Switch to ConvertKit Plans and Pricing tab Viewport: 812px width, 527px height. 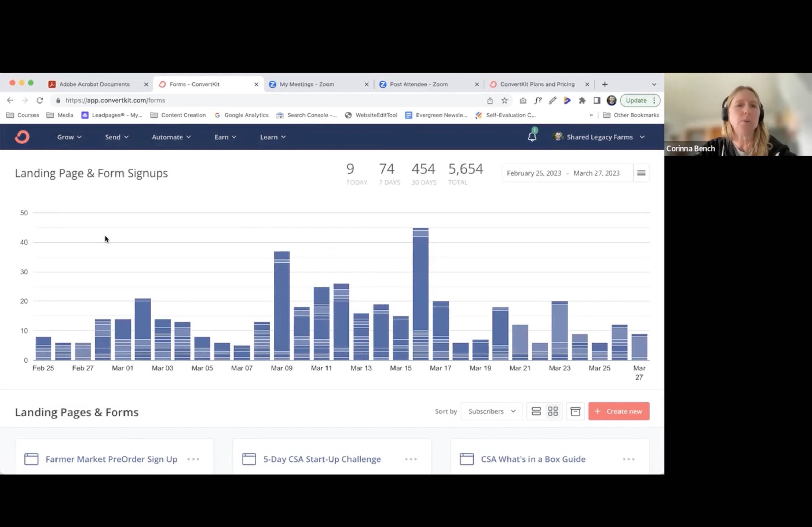point(537,84)
